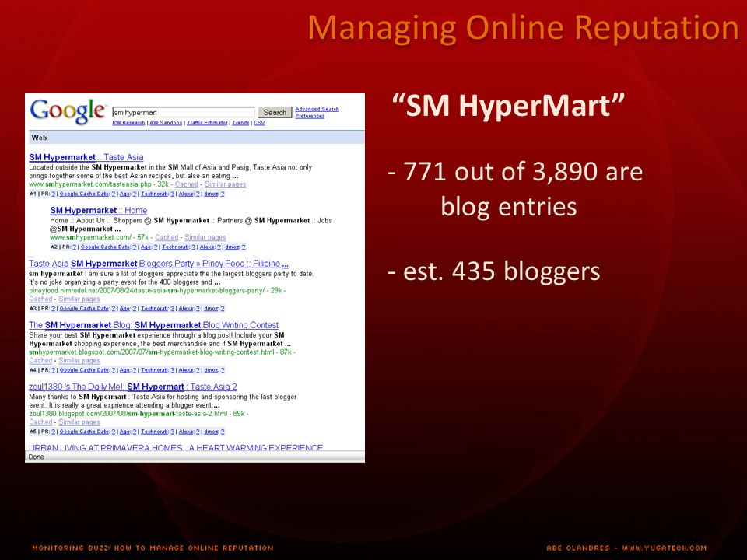Screen dimensions: 747x560
Task: Click Similar pages under zoul1380.blogspot.com result
Action: (79, 422)
